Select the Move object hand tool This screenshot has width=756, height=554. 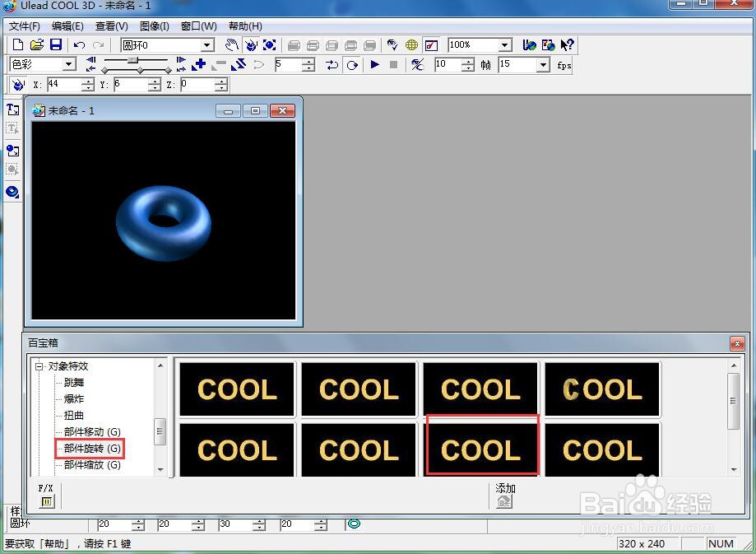point(232,45)
